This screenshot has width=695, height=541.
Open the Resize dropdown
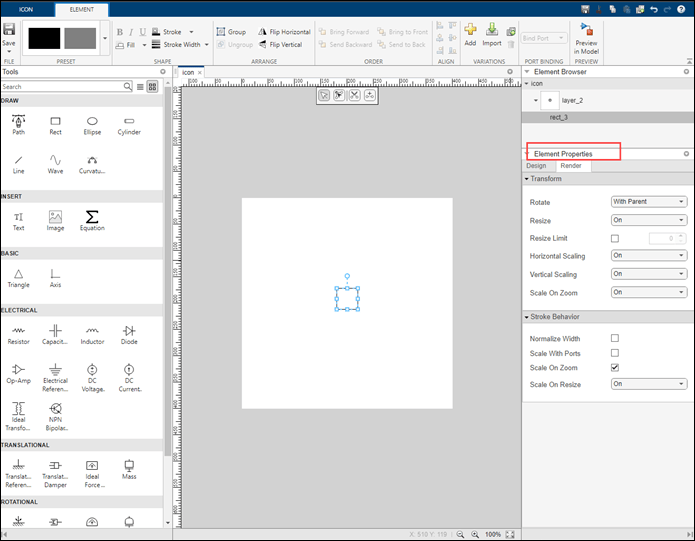click(649, 220)
